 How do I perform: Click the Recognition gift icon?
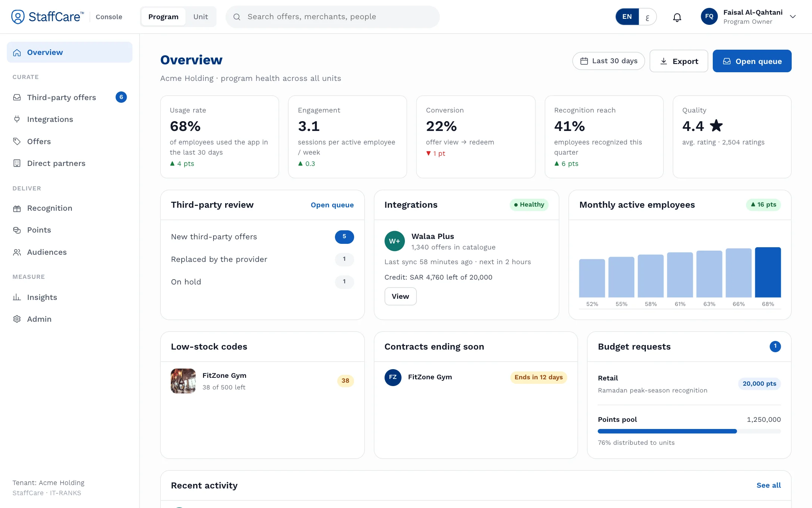[x=17, y=208]
